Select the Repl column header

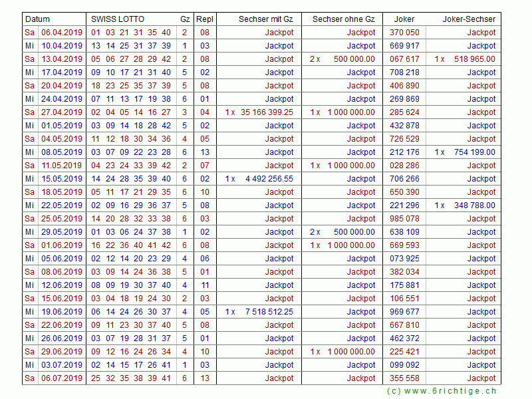(x=205, y=19)
